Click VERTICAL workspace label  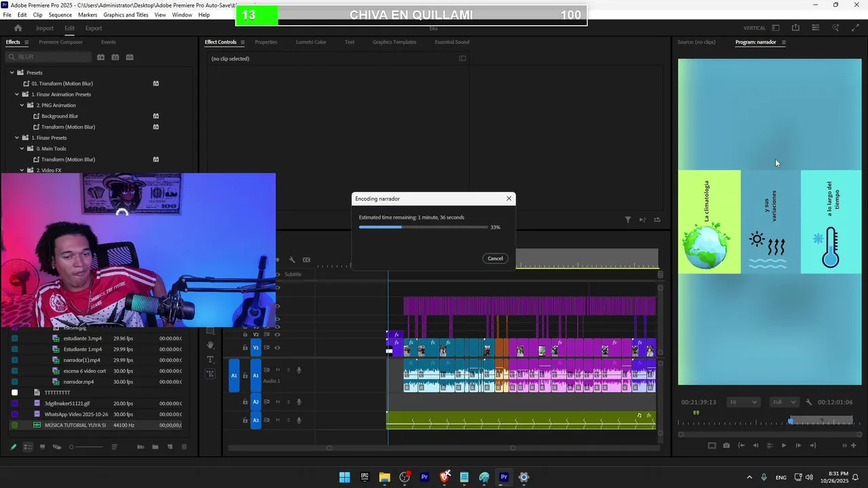pyautogui.click(x=754, y=28)
